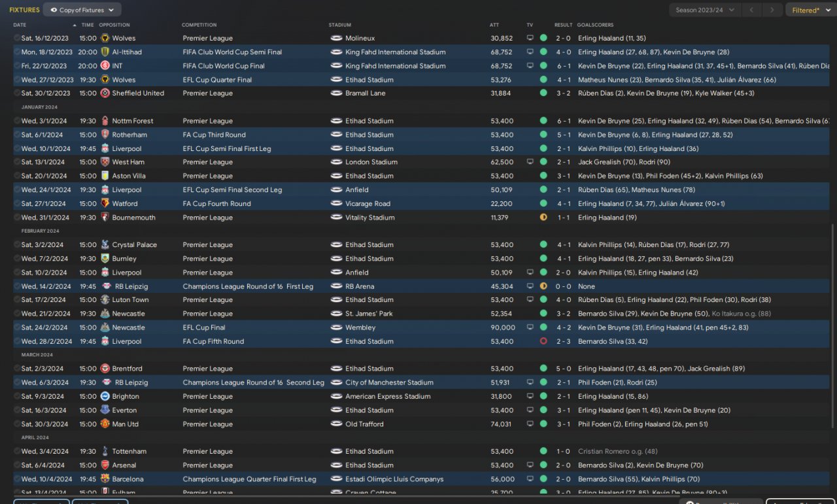Click the Watford club badge
837x504 pixels.
[105, 204]
